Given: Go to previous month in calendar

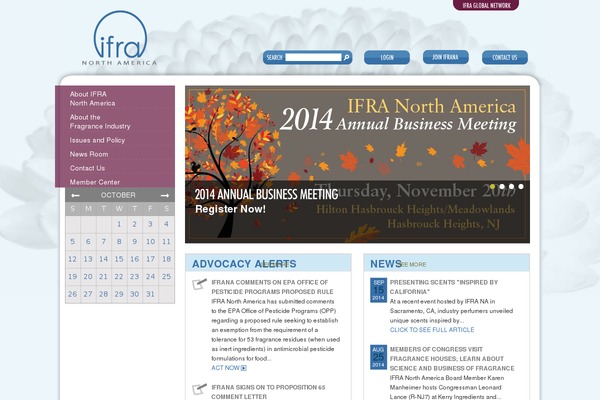Looking at the screenshot, I should tap(75, 196).
